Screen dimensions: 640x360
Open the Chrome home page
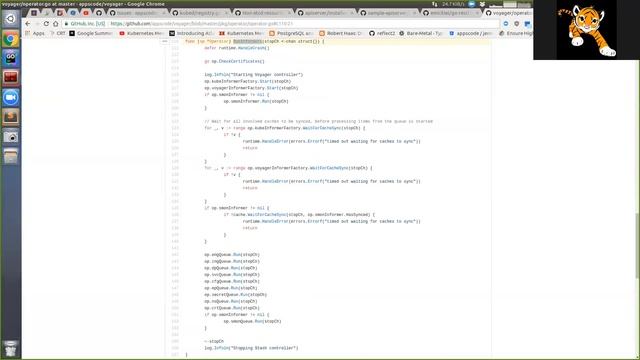click(56, 24)
